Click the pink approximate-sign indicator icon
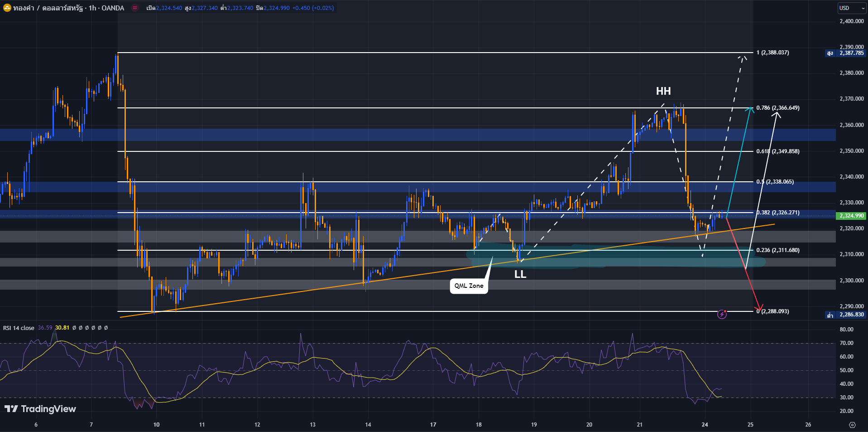 [135, 8]
